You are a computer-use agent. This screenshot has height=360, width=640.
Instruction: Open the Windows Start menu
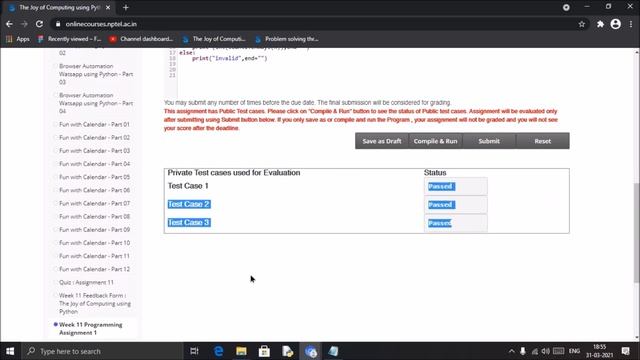pos(10,351)
